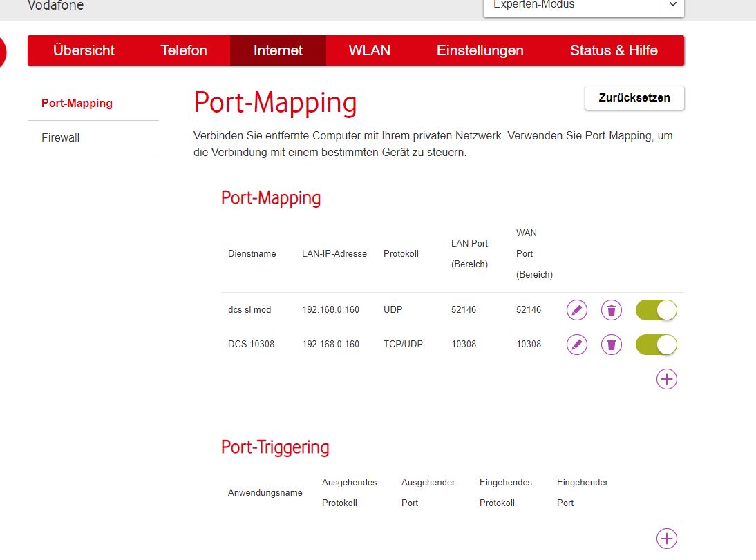Image resolution: width=756 pixels, height=560 pixels.
Task: Click the Anwendungsname column header
Action: point(265,492)
